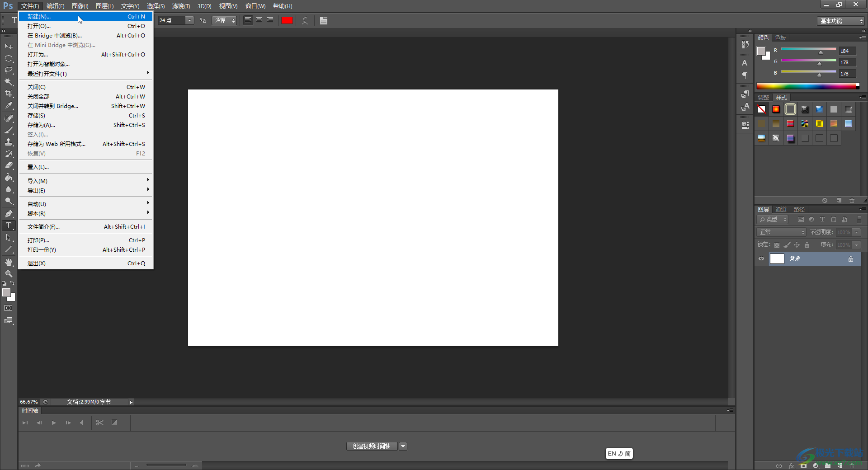This screenshot has height=470, width=868.
Task: Click the R channel color slider
Action: click(808, 49)
